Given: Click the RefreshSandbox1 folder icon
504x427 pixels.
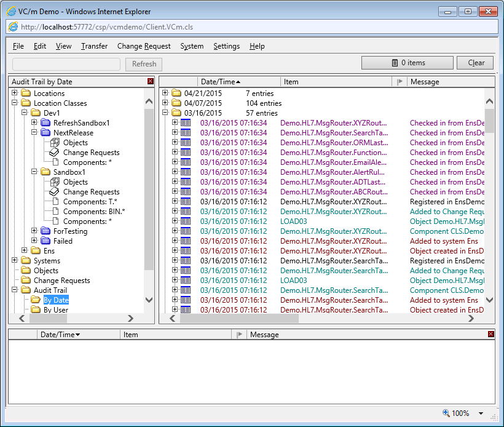Looking at the screenshot, I should (45, 123).
